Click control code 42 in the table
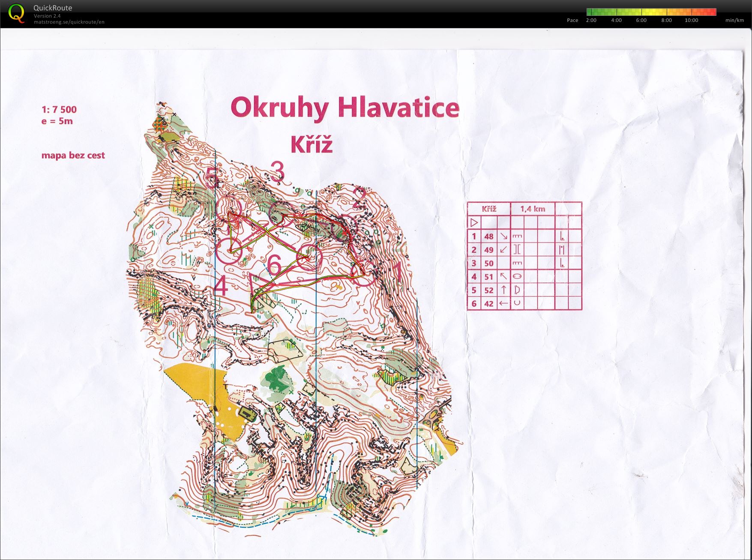 click(x=489, y=303)
